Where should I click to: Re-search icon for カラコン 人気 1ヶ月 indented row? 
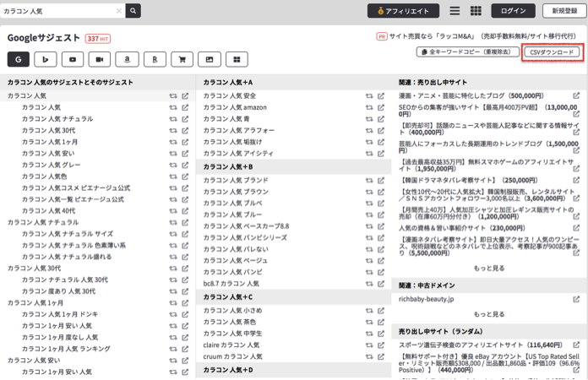(x=173, y=142)
